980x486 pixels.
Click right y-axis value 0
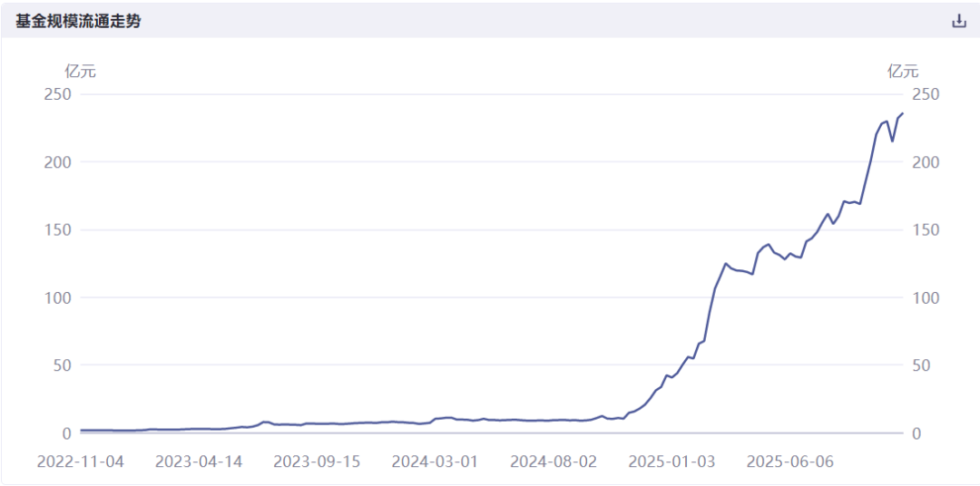tap(916, 433)
